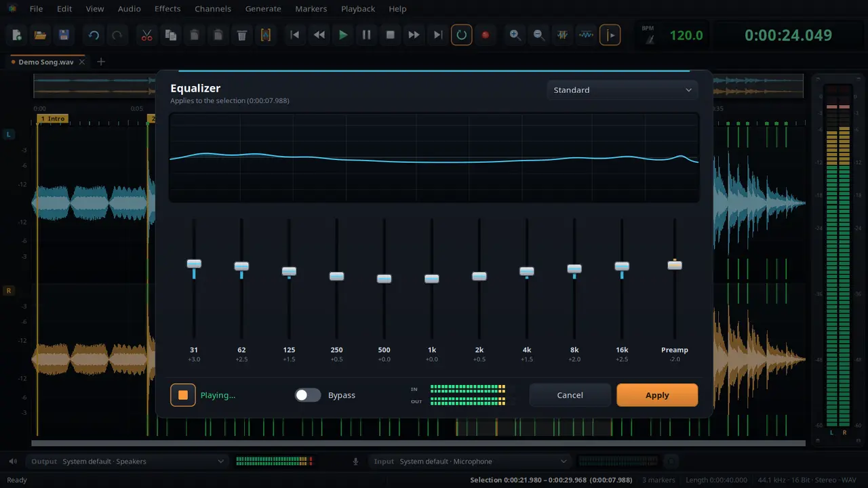This screenshot has height=488, width=868.
Task: Open the Standard preset dropdown
Action: 623,90
